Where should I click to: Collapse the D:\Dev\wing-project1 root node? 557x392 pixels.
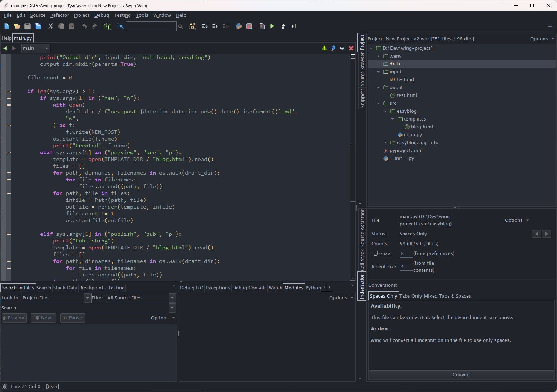(x=371, y=48)
